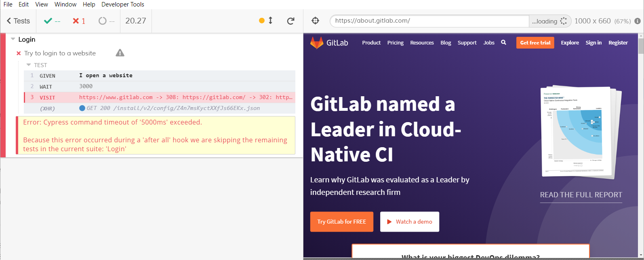
Task: Click the Forrester report thumbnail
Action: tap(581, 132)
